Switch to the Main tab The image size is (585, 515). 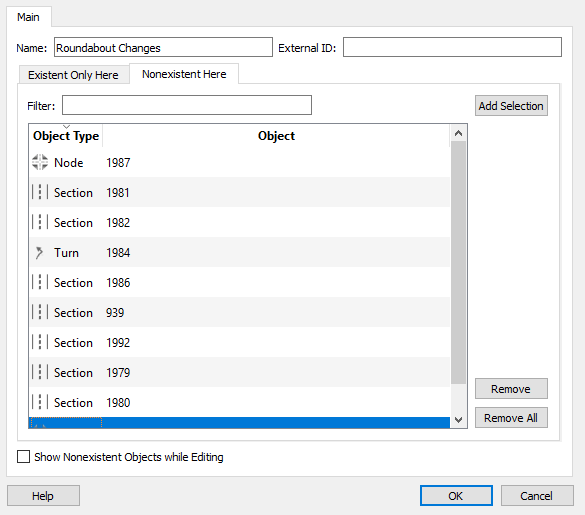(x=28, y=17)
